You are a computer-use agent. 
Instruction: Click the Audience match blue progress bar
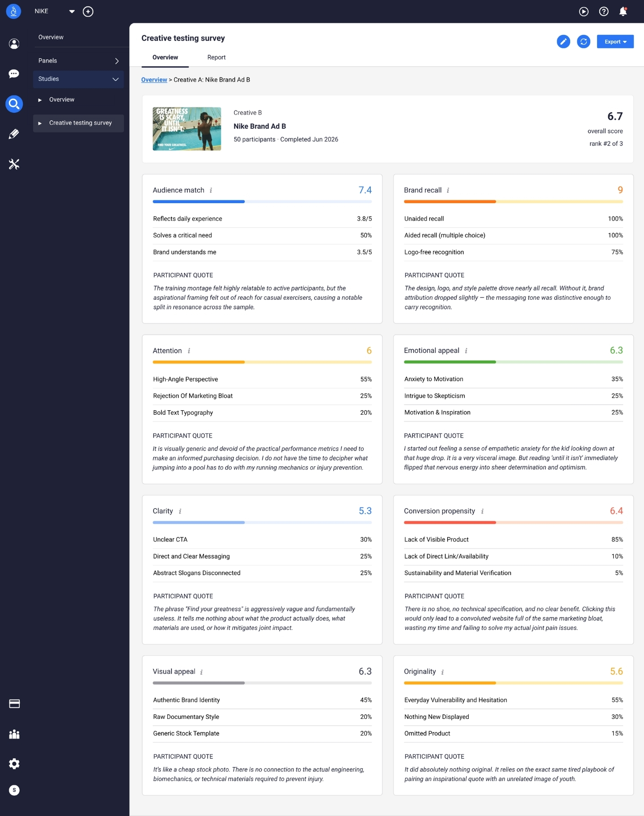coord(263,202)
